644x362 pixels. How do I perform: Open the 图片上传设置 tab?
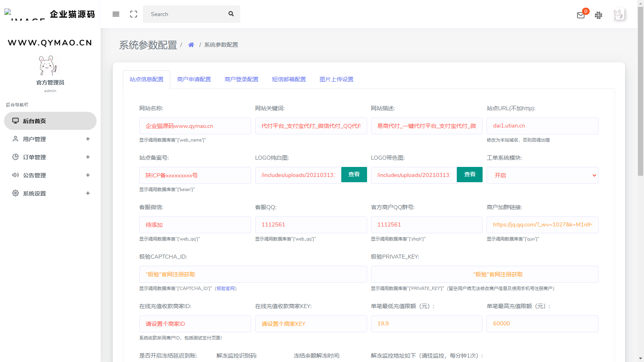[336, 79]
